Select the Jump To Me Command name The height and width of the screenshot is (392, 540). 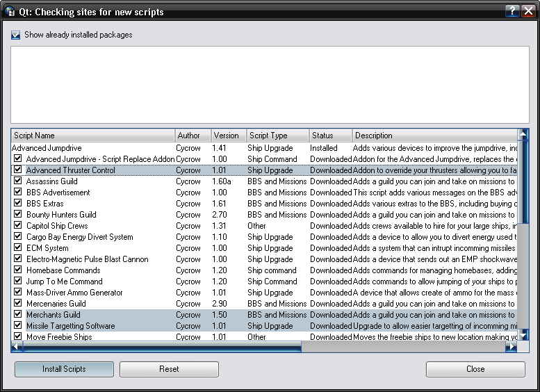pos(65,281)
